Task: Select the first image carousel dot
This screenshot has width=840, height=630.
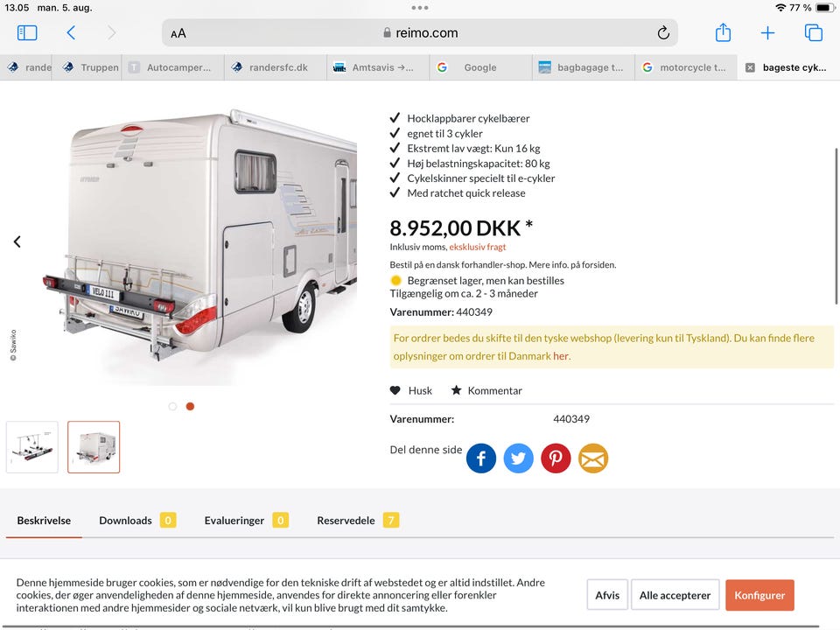Action: (172, 406)
